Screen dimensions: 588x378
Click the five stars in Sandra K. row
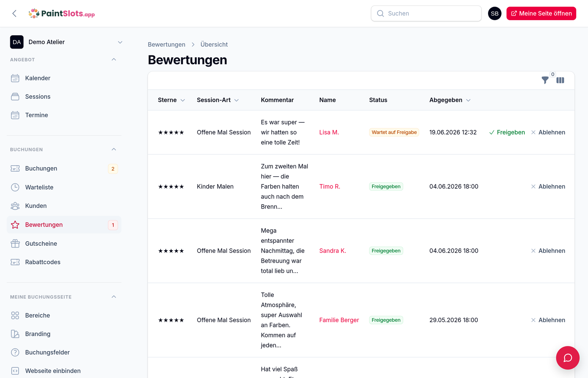tap(171, 251)
